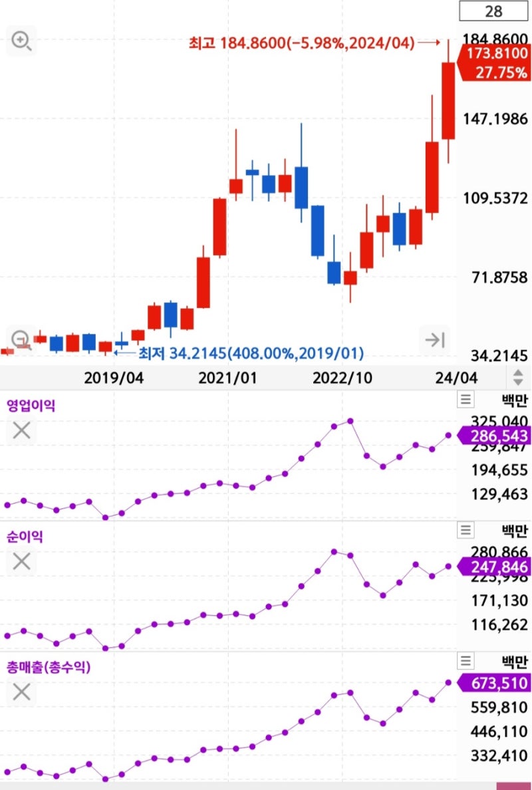532x790 pixels.
Task: Click the 247,846 net income value tag
Action: point(493,567)
